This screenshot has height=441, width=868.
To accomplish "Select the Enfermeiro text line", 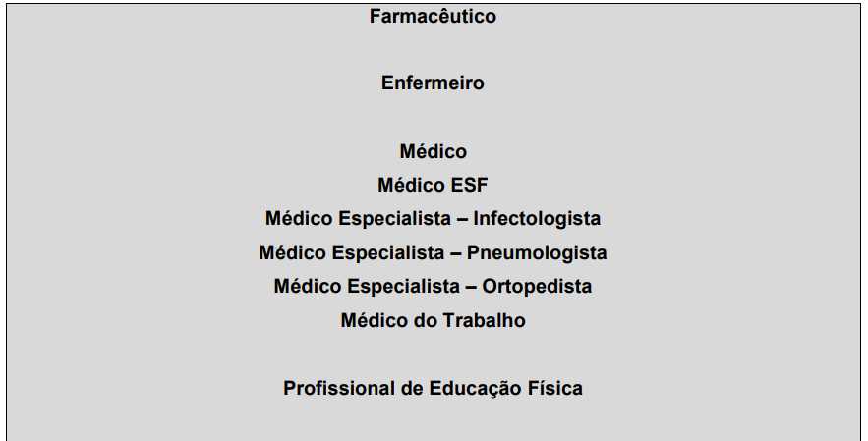I will [x=433, y=83].
